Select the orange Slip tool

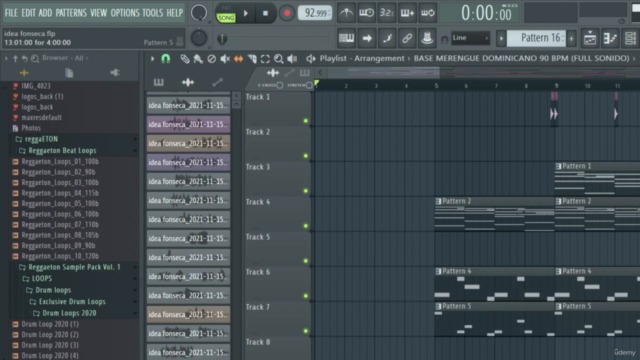(238, 59)
